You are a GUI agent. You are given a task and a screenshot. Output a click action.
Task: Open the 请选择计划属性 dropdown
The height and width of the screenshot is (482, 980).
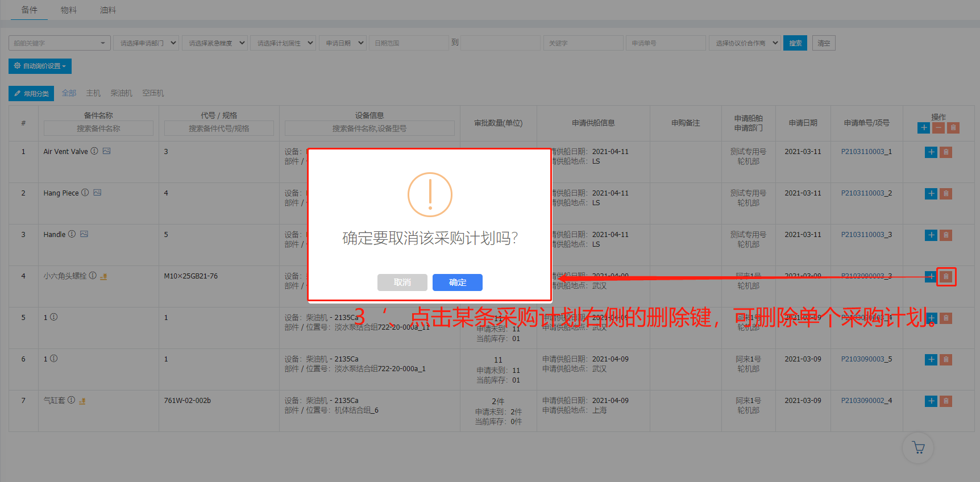click(x=283, y=43)
